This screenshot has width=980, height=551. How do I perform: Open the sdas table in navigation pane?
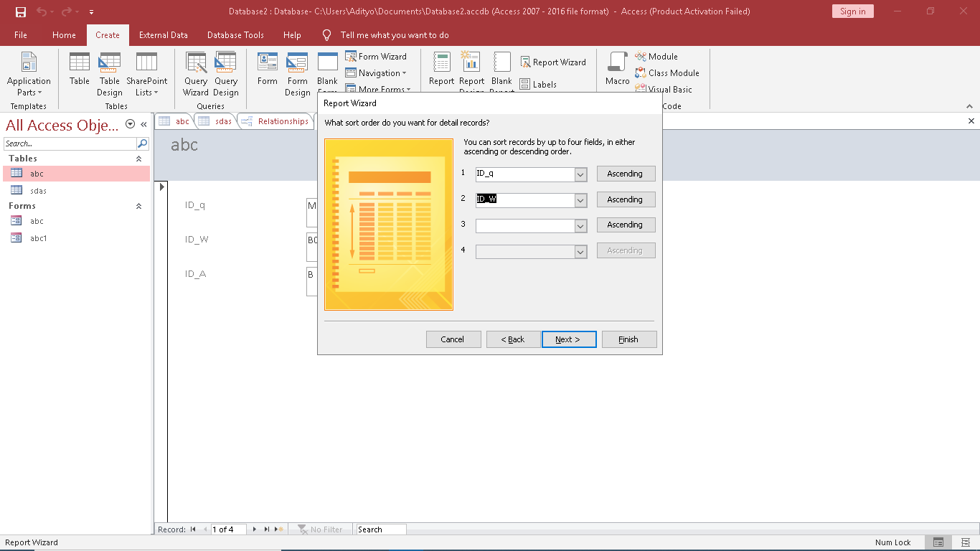coord(38,191)
